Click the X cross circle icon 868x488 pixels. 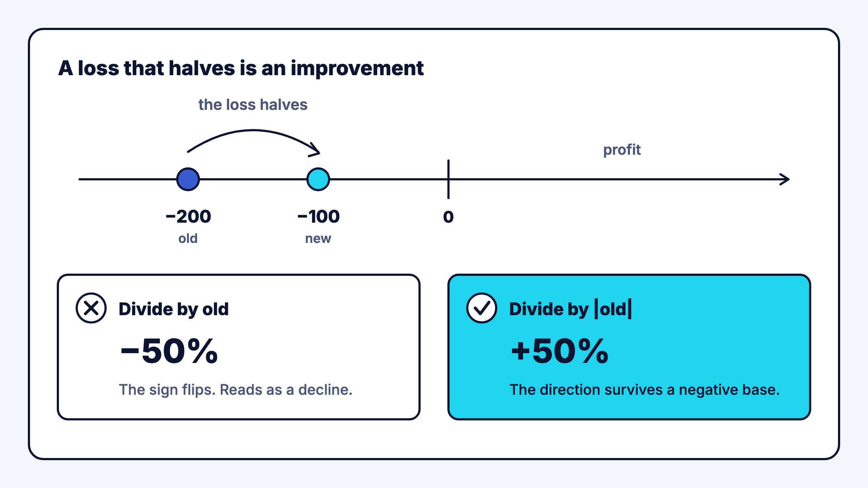[91, 308]
